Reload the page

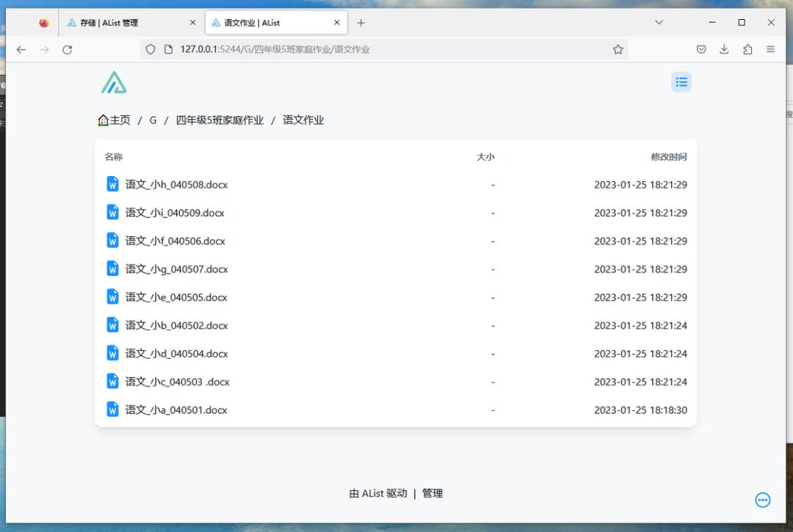click(68, 49)
